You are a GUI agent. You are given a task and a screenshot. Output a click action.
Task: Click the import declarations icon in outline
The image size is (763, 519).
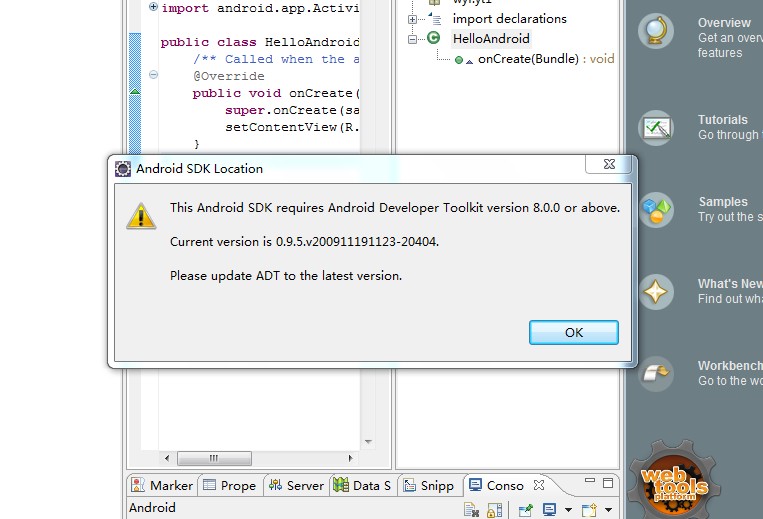pos(435,19)
